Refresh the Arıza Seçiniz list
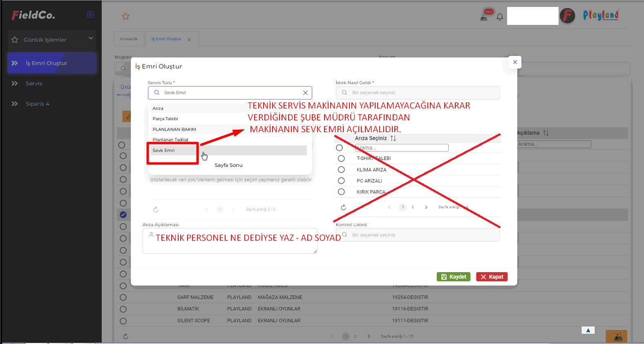The height and width of the screenshot is (344, 644). point(343,207)
